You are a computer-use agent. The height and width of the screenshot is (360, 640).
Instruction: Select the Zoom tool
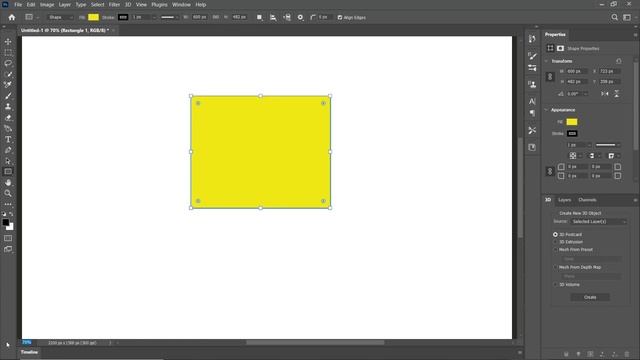click(x=8, y=193)
